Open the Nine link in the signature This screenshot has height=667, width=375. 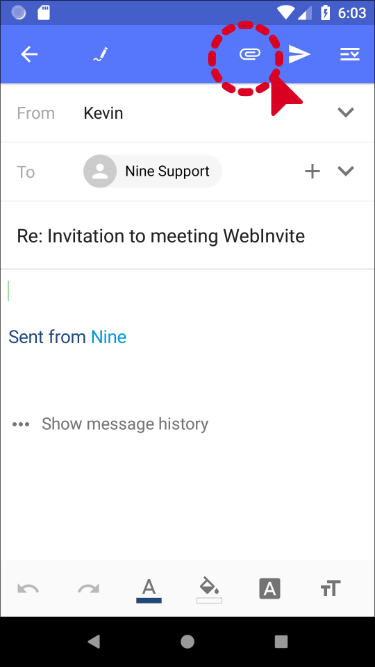click(109, 337)
